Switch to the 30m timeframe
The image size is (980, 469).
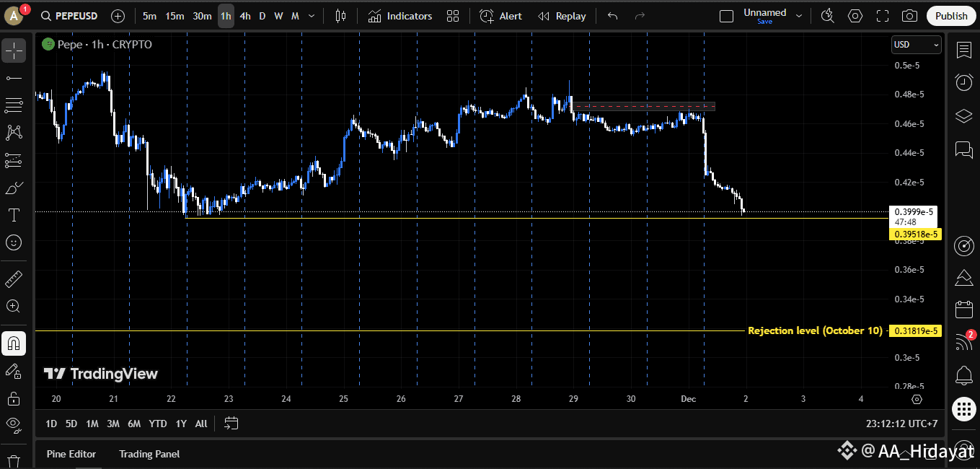pyautogui.click(x=202, y=16)
